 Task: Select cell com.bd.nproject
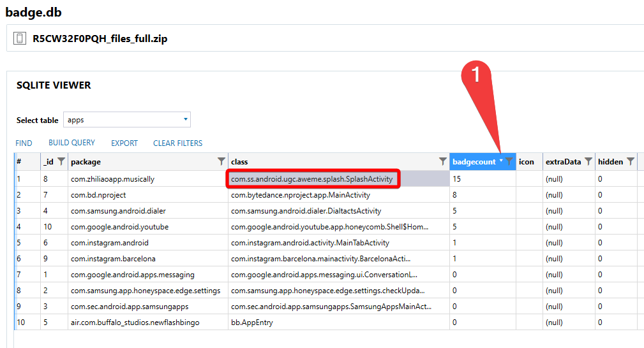pos(148,195)
